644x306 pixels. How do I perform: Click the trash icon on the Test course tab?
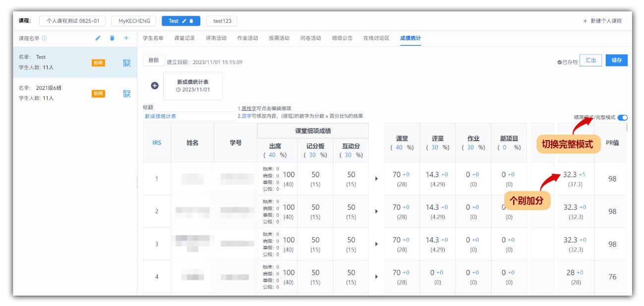pyautogui.click(x=191, y=21)
